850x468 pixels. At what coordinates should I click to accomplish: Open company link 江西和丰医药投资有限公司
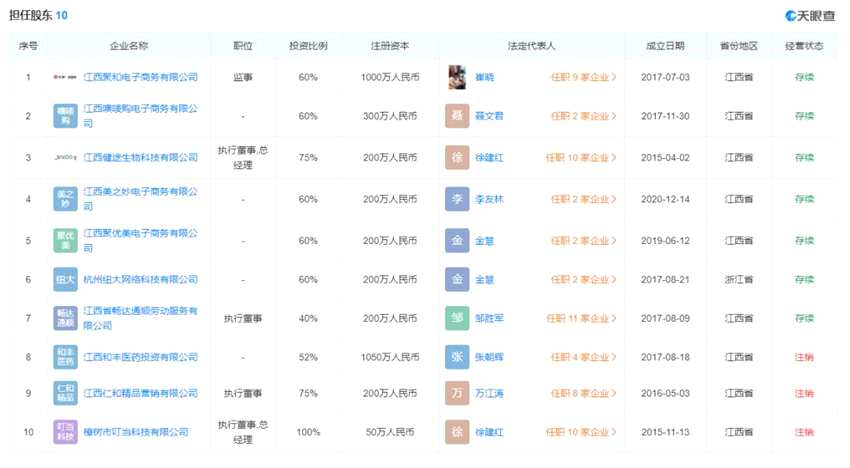[140, 357]
